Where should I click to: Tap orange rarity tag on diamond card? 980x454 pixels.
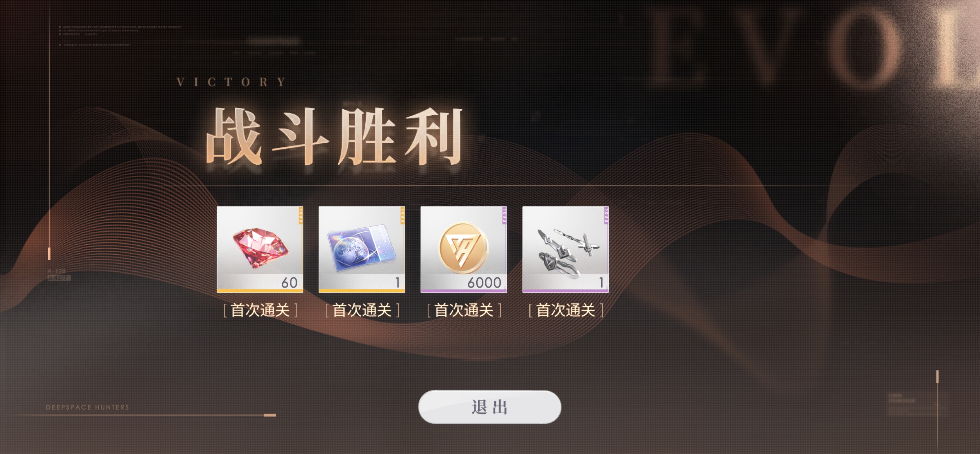[x=301, y=215]
